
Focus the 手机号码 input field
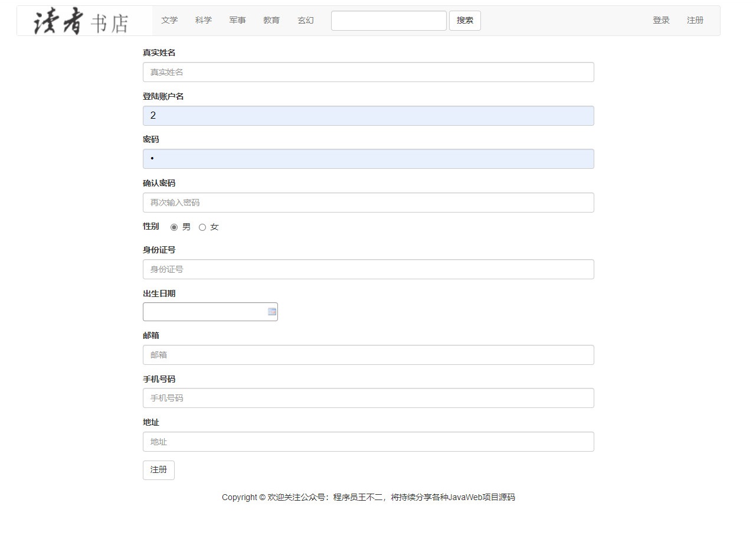[368, 398]
